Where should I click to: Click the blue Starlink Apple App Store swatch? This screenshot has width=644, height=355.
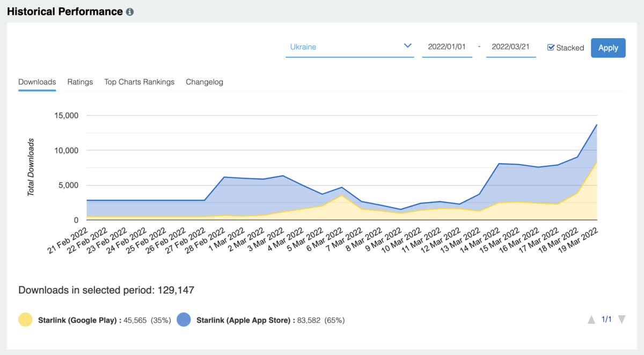click(x=184, y=320)
